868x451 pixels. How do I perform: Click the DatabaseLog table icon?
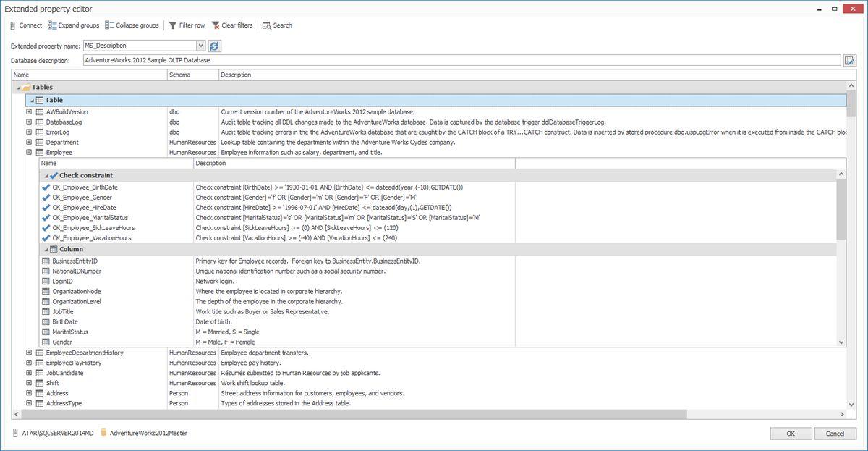(41, 122)
